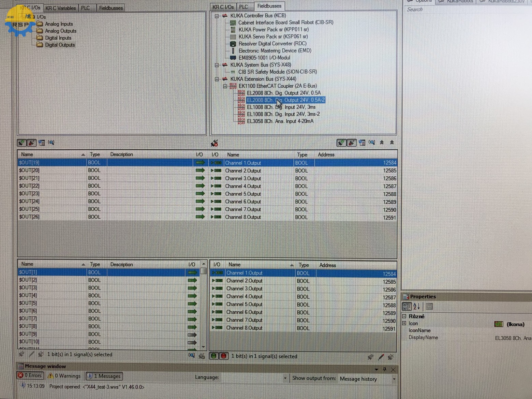Image resolution: width=532 pixels, height=399 pixels.
Task: Open the Show output from dropdown
Action: pos(394,379)
